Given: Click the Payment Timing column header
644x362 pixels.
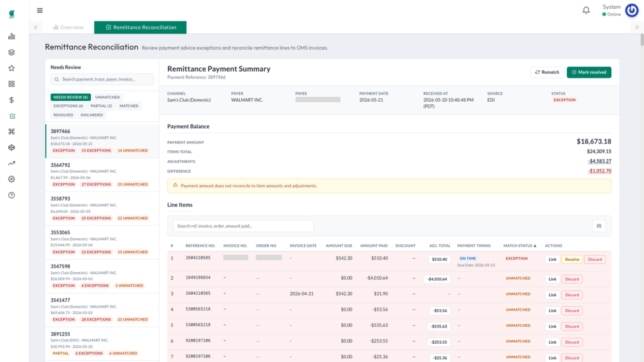Looking at the screenshot, I should (474, 246).
